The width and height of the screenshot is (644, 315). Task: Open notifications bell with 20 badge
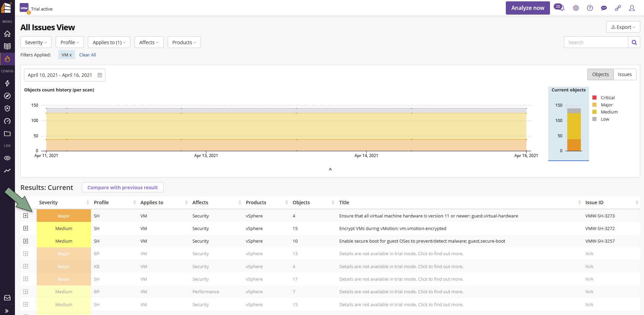(x=560, y=8)
